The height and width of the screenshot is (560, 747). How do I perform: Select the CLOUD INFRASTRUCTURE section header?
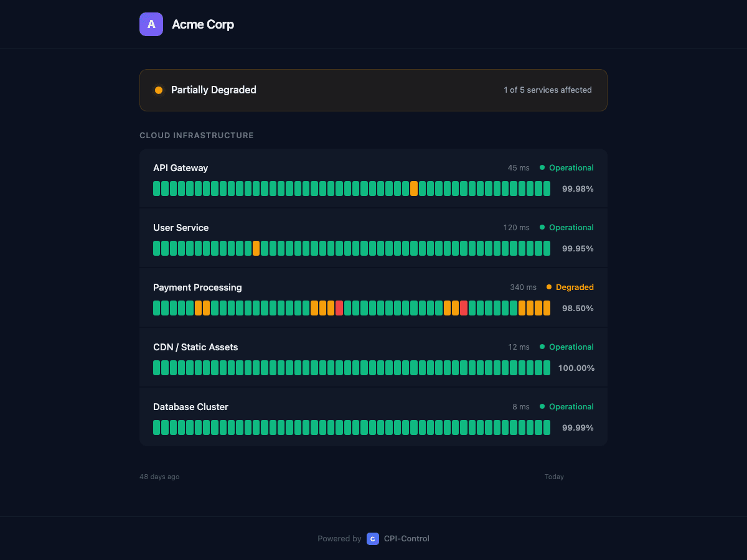pos(197,135)
